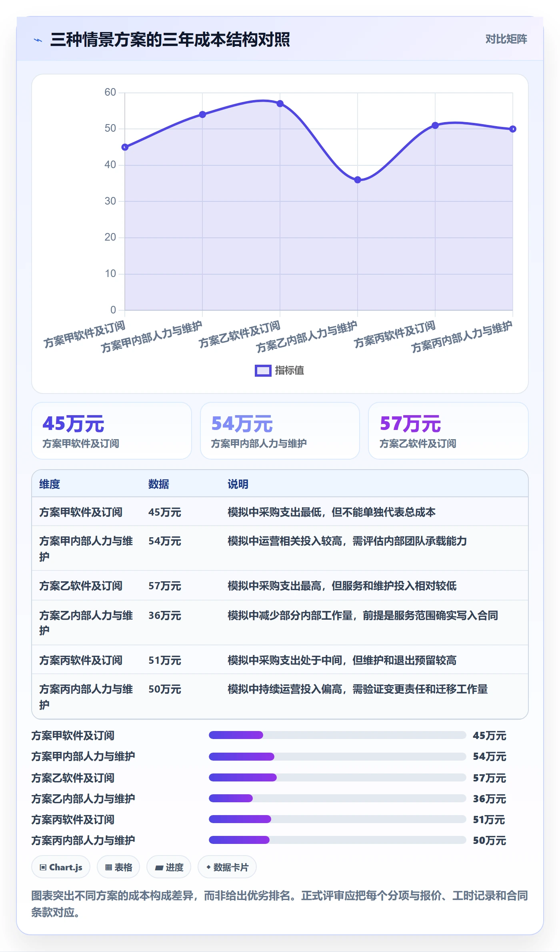Image resolution: width=560 pixels, height=952 pixels.
Task: Click the 数据 column header
Action: pos(158,484)
